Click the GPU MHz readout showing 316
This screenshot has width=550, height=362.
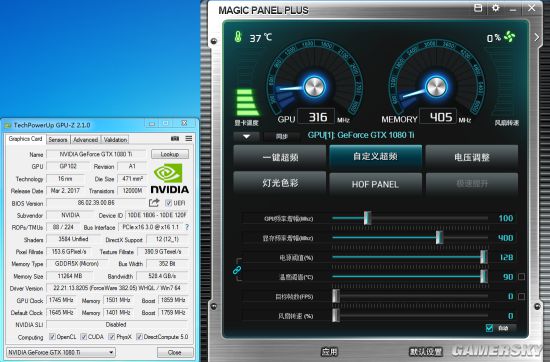click(x=316, y=117)
